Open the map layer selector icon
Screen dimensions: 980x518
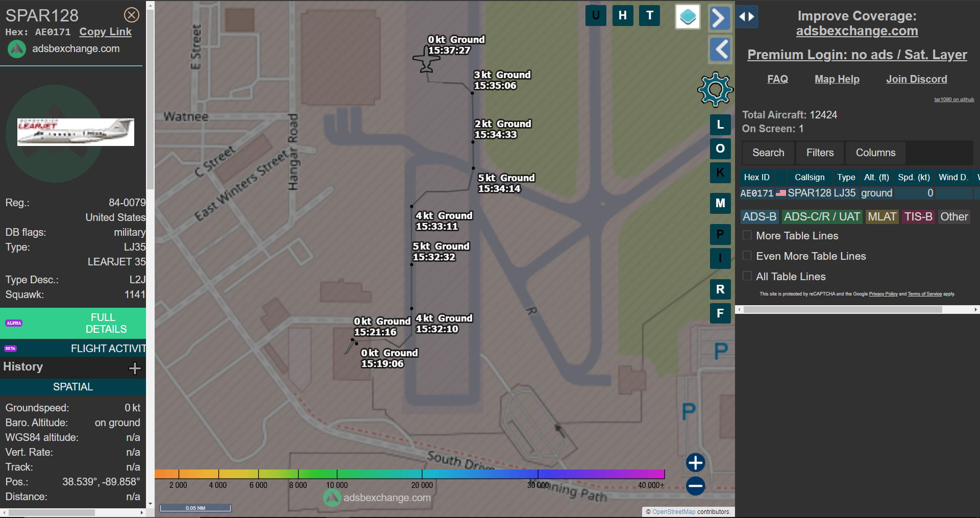(688, 17)
